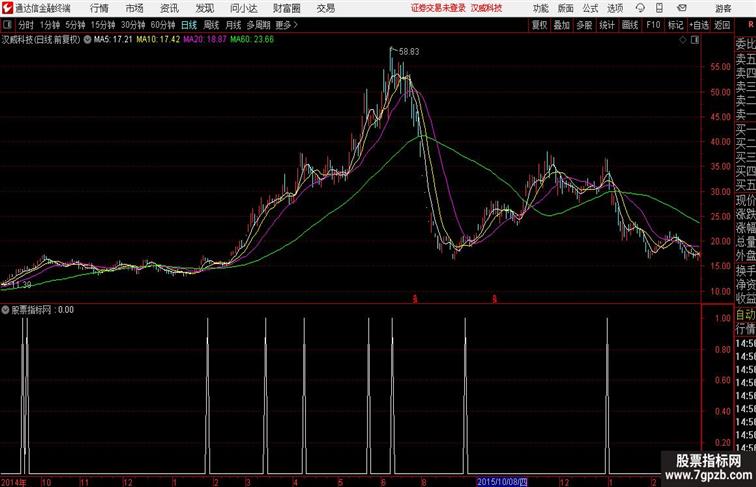Viewport: 756px width, 487px height.
Task: Click the 55.00 price axis label
Action: [x=720, y=67]
